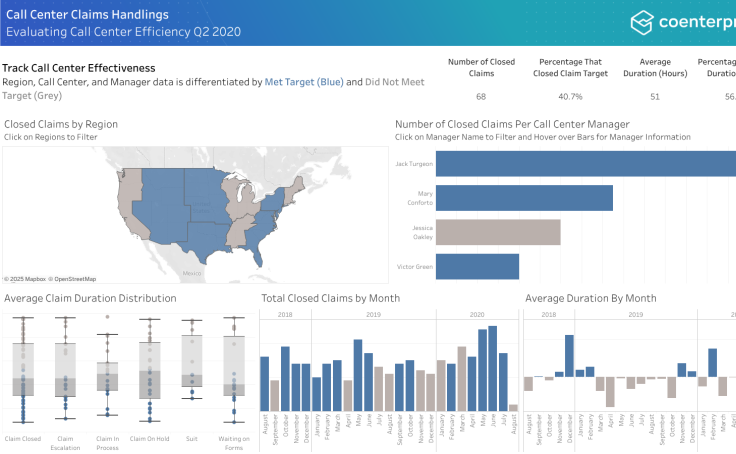Select the Waiting on Forms box plot
This screenshot has height=454, width=736.
(234, 370)
